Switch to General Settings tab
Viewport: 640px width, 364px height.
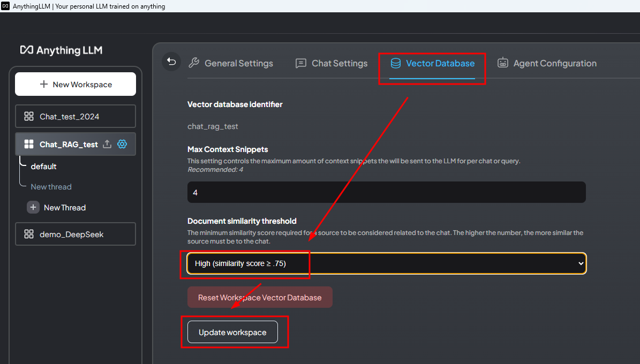(231, 63)
